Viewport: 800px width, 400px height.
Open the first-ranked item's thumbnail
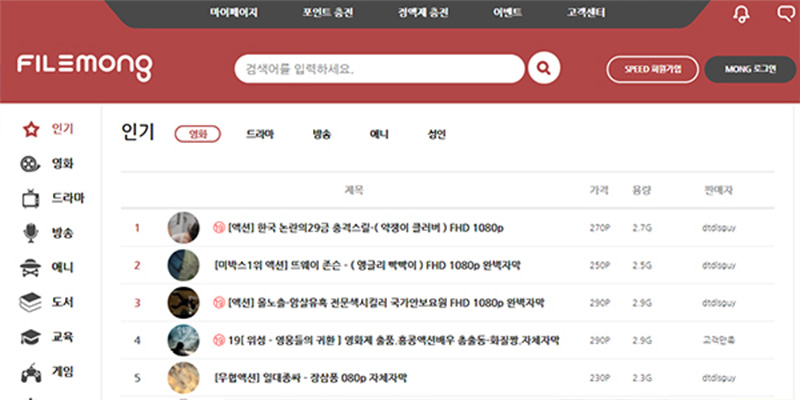click(x=184, y=227)
